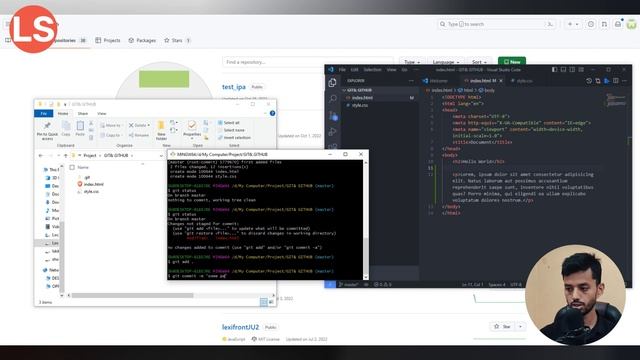Open VS Code Selection menu
This screenshot has width=640, height=360.
click(372, 70)
